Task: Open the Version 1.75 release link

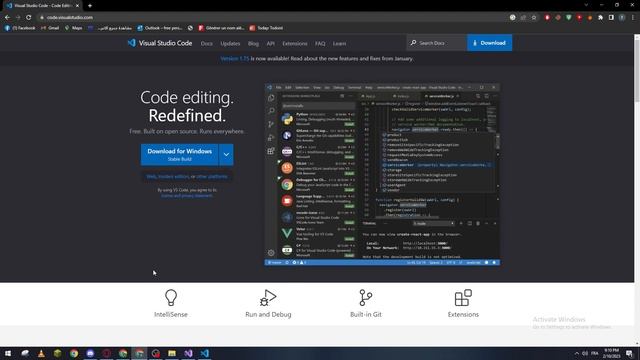Action: (235, 58)
